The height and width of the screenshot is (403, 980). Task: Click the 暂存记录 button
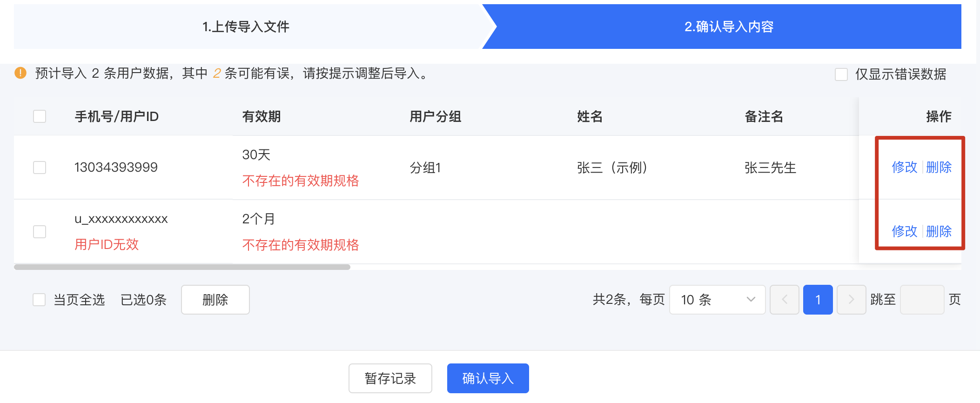coord(390,378)
